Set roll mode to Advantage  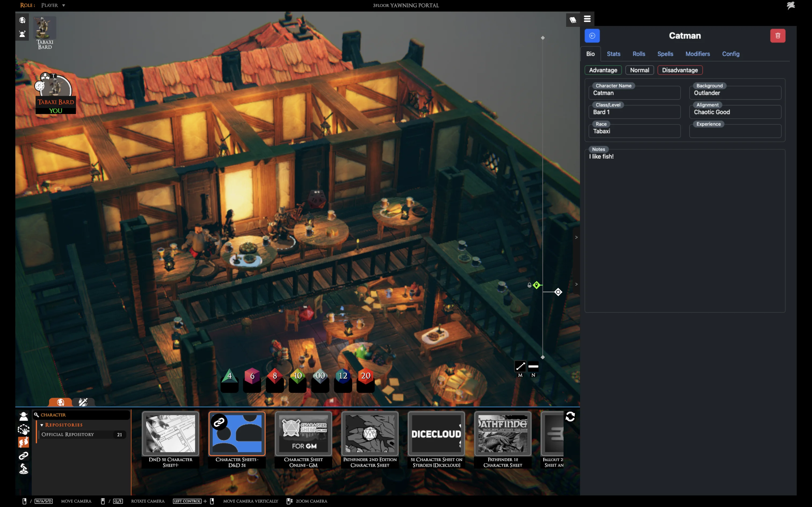pos(603,70)
